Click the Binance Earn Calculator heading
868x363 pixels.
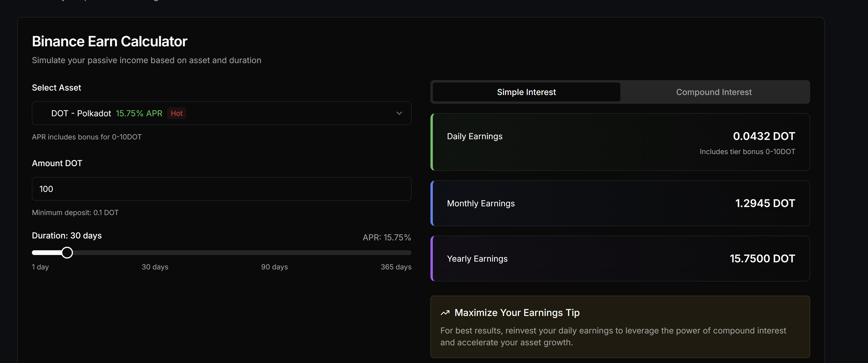pos(110,41)
